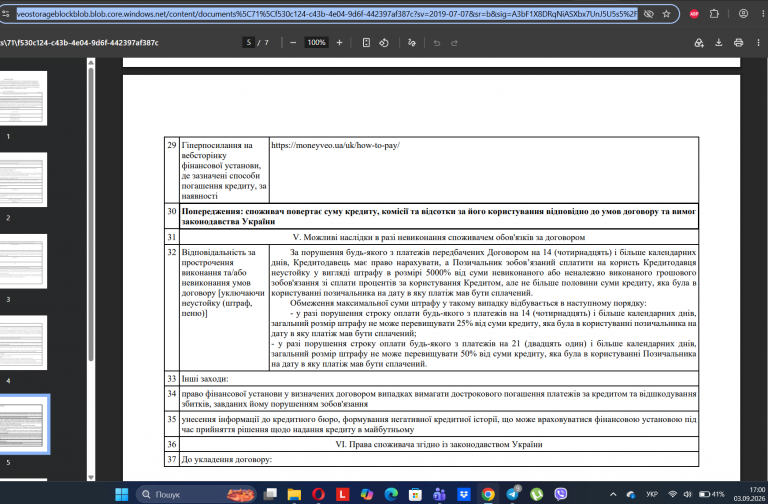Print the PDF document

click(x=739, y=43)
